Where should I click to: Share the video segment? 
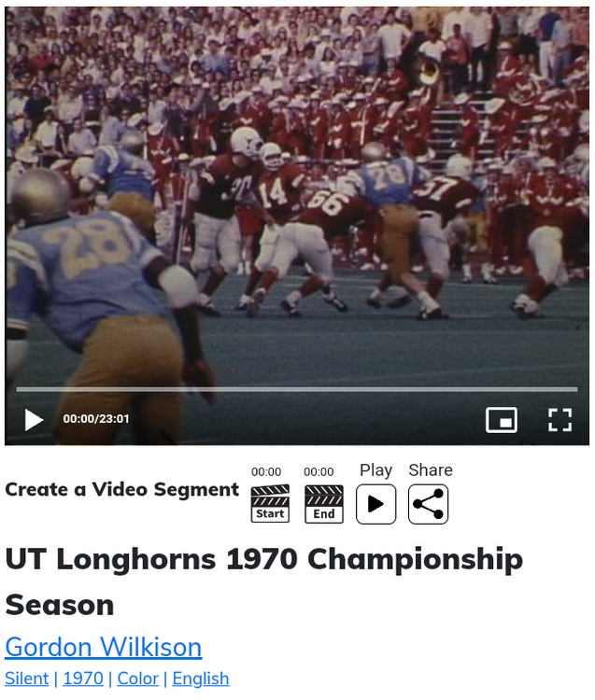point(428,504)
